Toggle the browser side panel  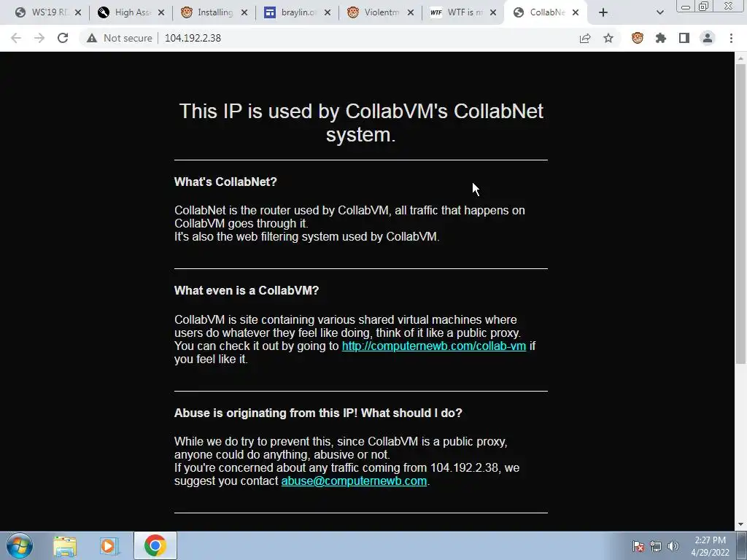coord(684,38)
